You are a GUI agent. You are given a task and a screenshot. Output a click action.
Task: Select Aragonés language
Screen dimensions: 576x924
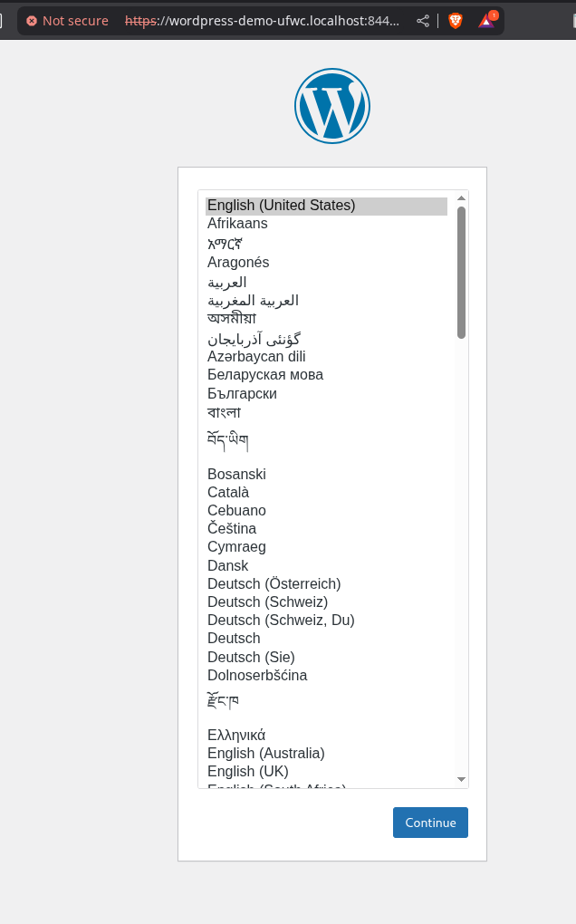click(x=326, y=262)
